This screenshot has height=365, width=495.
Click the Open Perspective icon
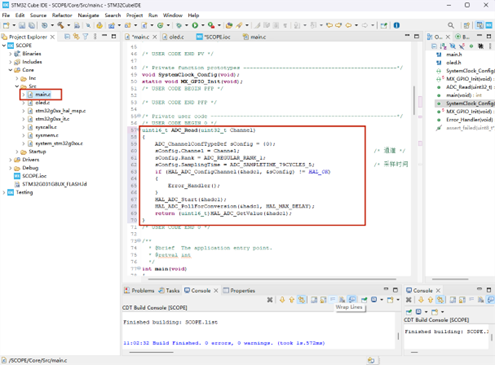coord(467,25)
